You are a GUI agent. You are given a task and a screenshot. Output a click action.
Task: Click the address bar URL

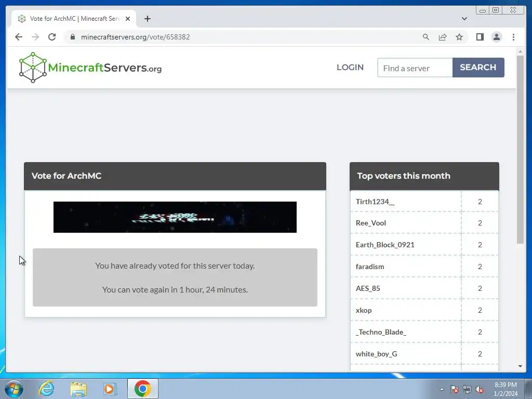(x=135, y=37)
